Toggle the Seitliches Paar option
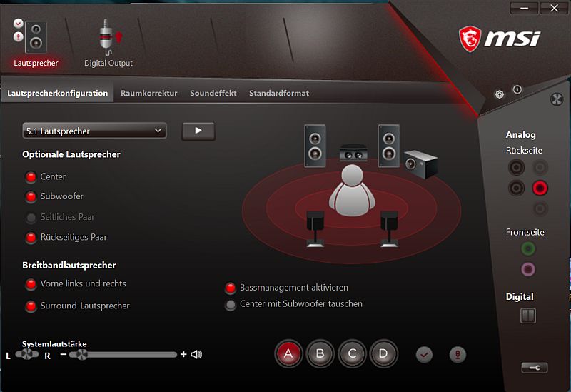Screen dimensions: 571x392 coord(31,218)
